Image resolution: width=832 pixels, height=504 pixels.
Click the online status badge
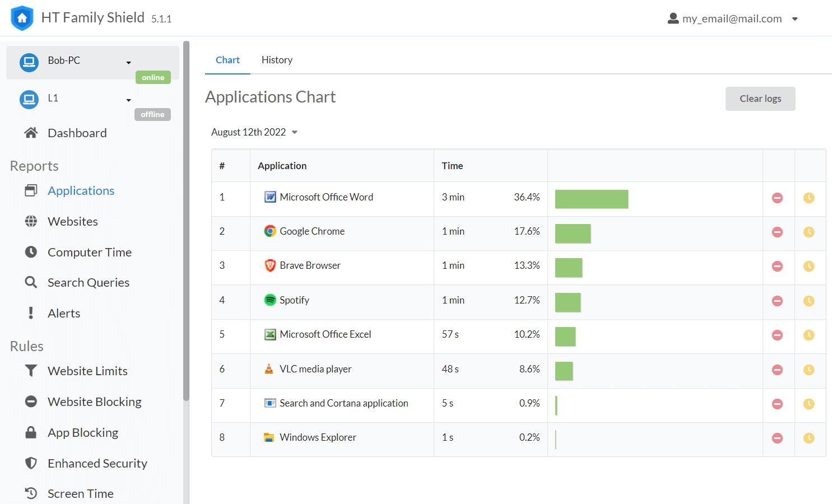[153, 77]
